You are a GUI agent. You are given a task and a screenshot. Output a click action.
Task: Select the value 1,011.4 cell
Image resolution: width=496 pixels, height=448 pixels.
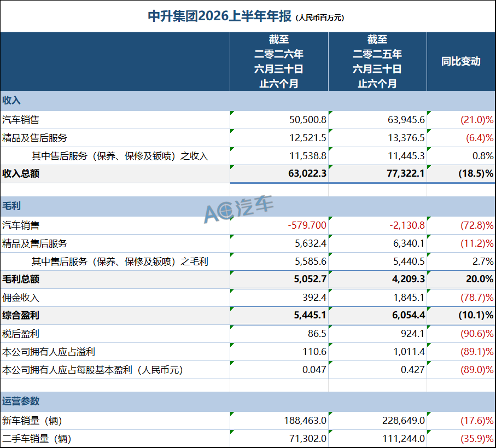click(377, 352)
